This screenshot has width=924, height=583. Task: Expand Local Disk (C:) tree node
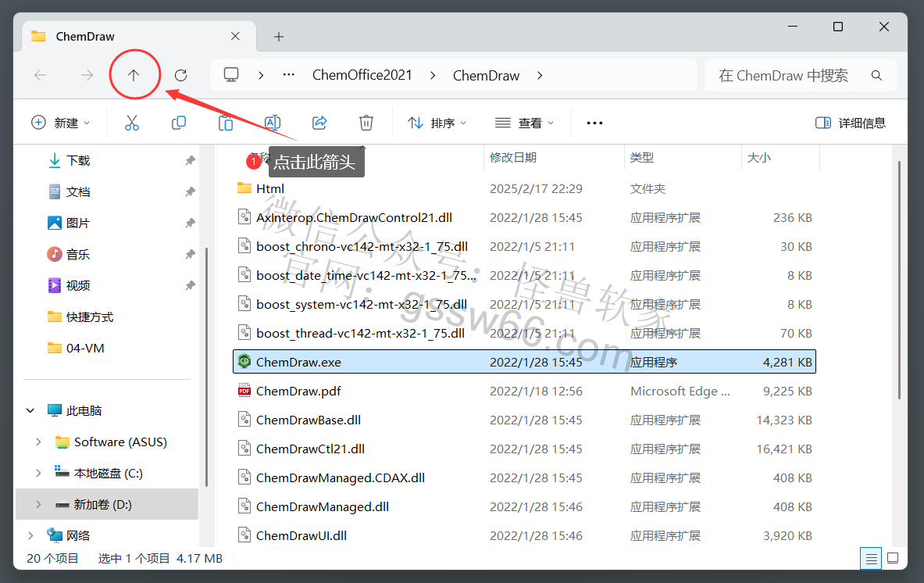[38, 473]
